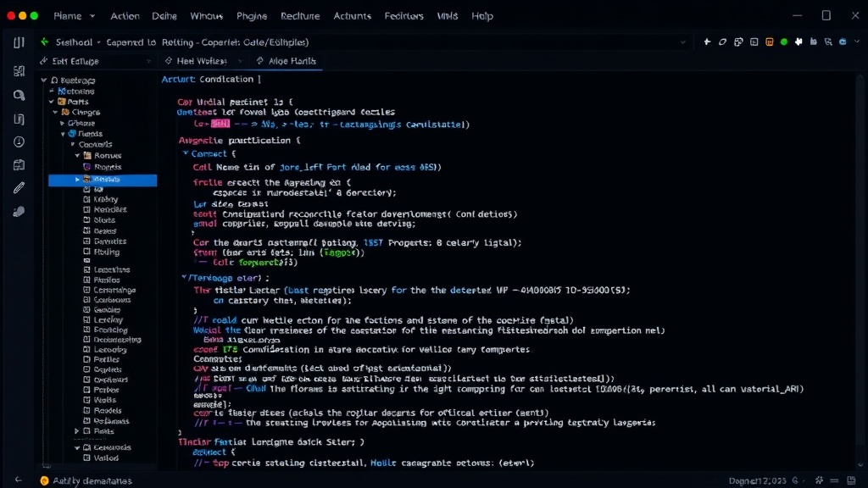Click the rightmost status bar layout icon

[x=851, y=480]
